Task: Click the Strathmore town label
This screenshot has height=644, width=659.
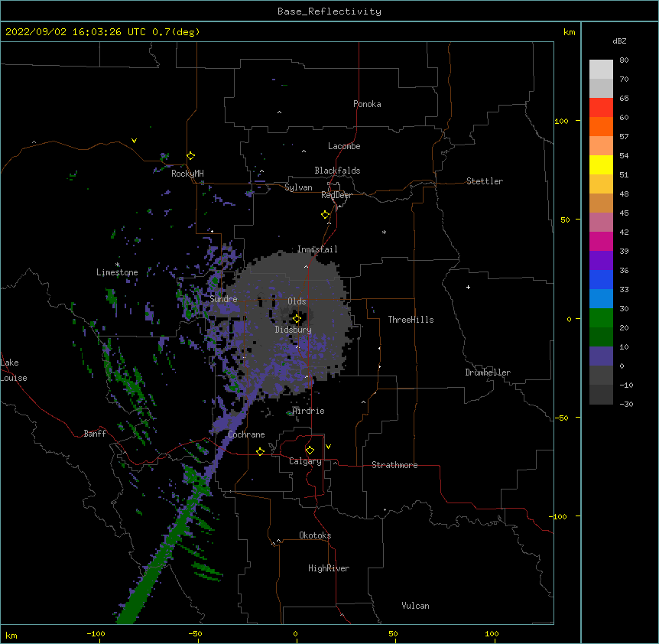Action: click(x=394, y=465)
